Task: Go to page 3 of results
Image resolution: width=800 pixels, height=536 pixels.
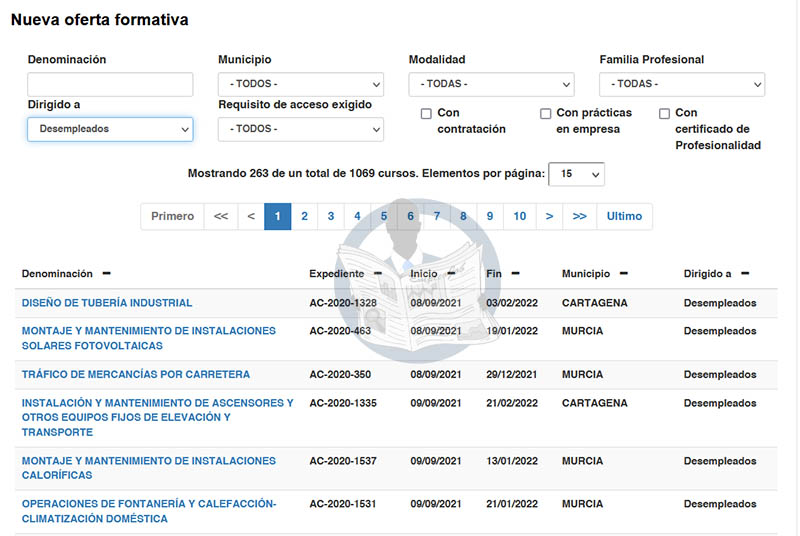Action: 331,216
